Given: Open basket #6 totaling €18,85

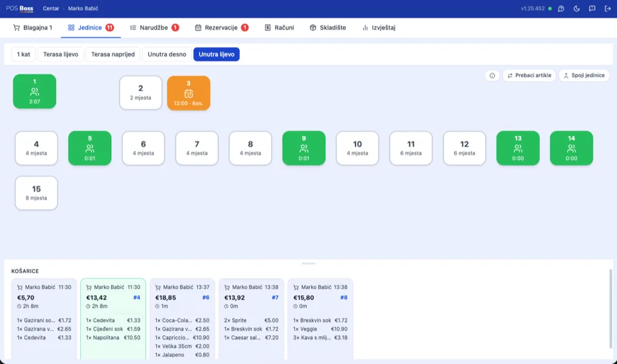Looking at the screenshot, I should 182,319.
